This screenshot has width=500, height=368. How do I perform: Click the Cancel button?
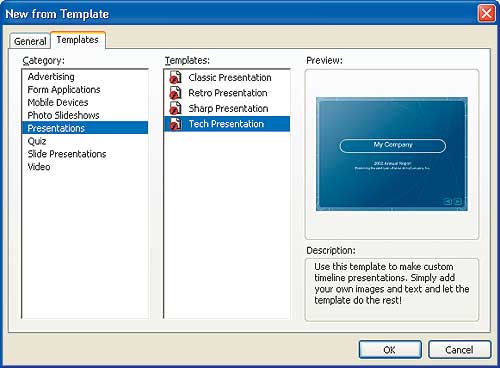pyautogui.click(x=459, y=350)
